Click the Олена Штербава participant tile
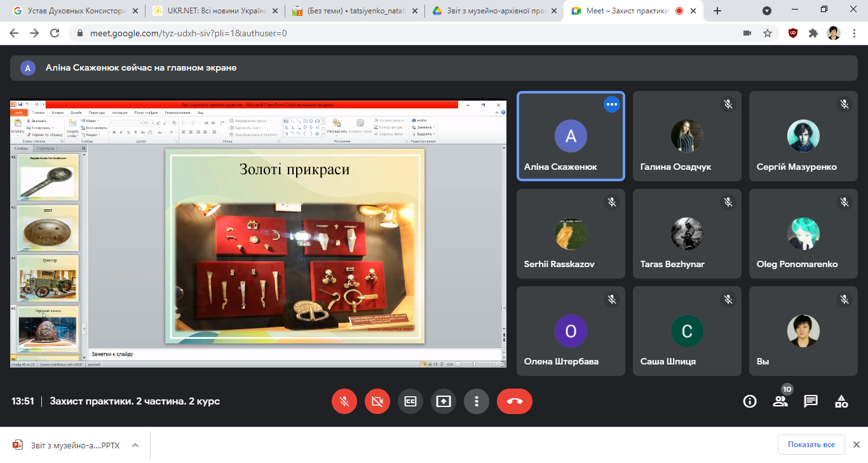This screenshot has width=868, height=463. 571,331
